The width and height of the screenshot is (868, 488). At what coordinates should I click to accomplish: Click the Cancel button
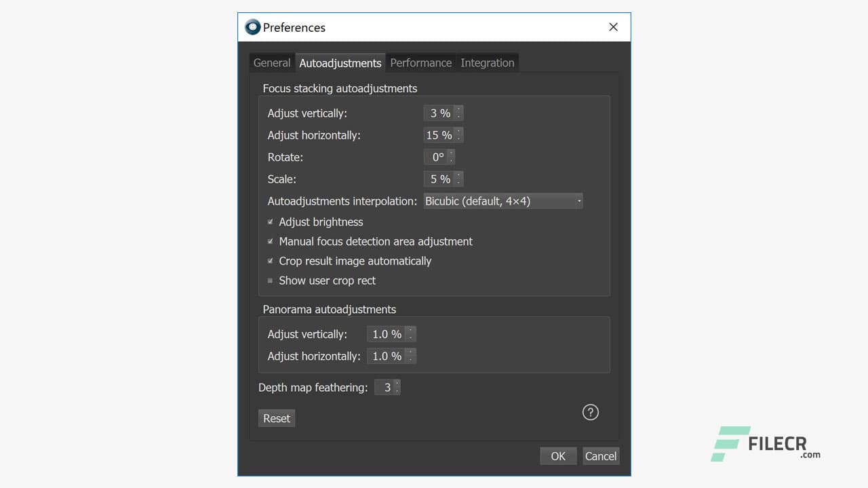601,456
